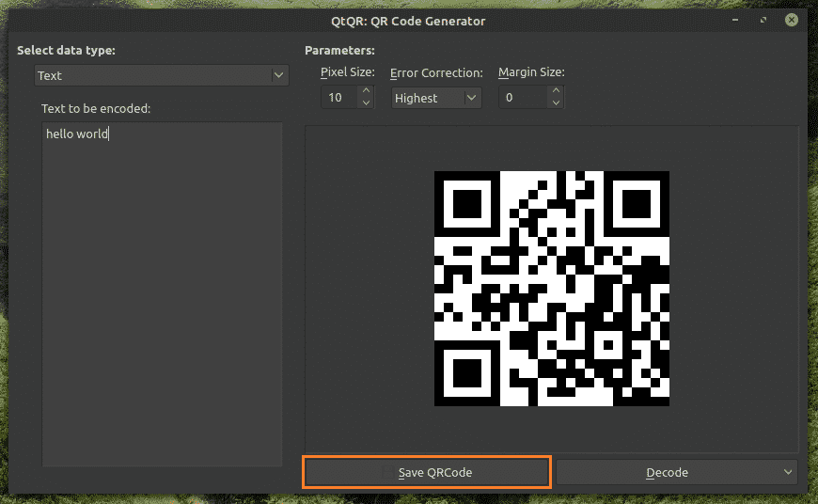The image size is (818, 504).
Task: Click the generated QR code image
Action: coord(551,289)
